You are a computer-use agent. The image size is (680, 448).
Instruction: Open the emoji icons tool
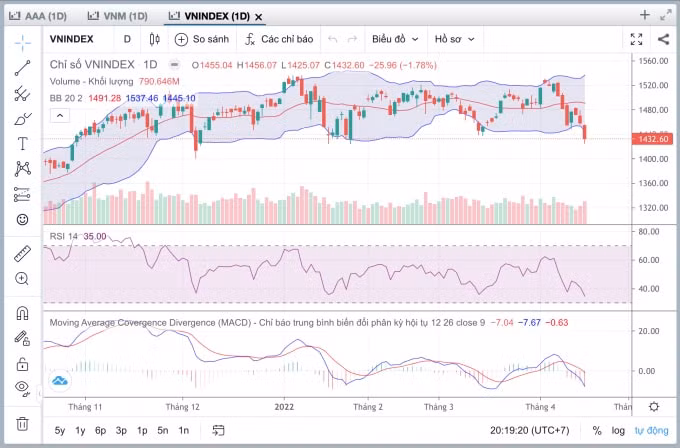click(23, 219)
